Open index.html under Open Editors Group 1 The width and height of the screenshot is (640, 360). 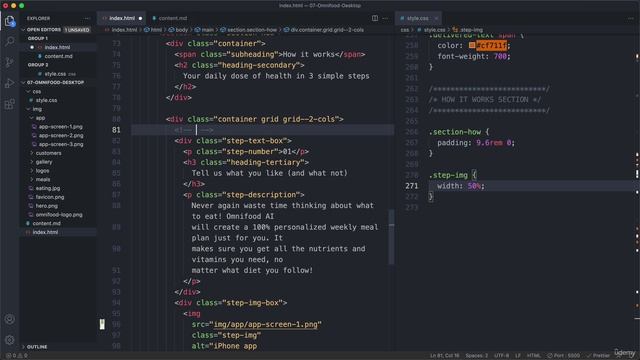click(57, 47)
